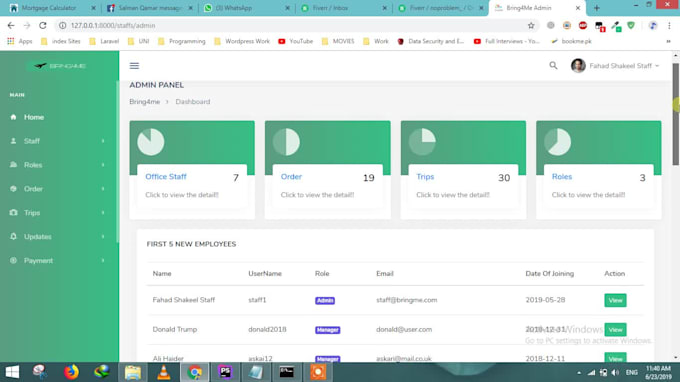View details for Fahad Shakeel Staff row
680x382 pixels.
pyautogui.click(x=615, y=300)
